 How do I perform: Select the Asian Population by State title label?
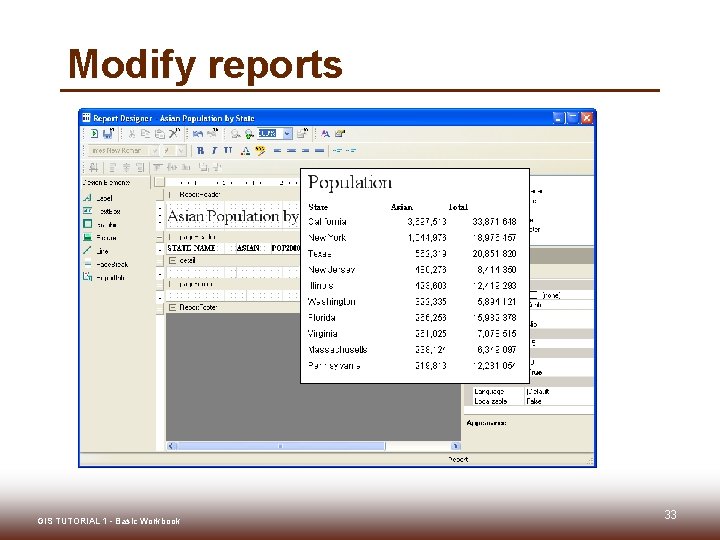(233, 216)
